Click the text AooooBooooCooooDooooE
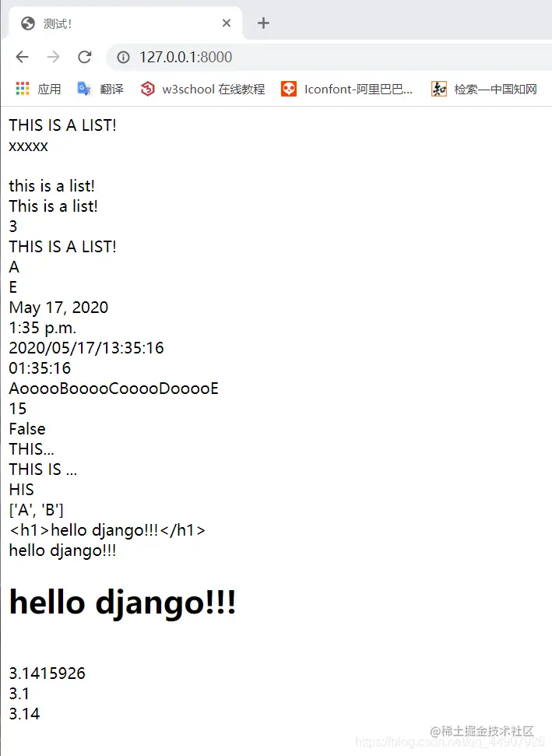Viewport: 552px width, 756px height. click(x=114, y=389)
